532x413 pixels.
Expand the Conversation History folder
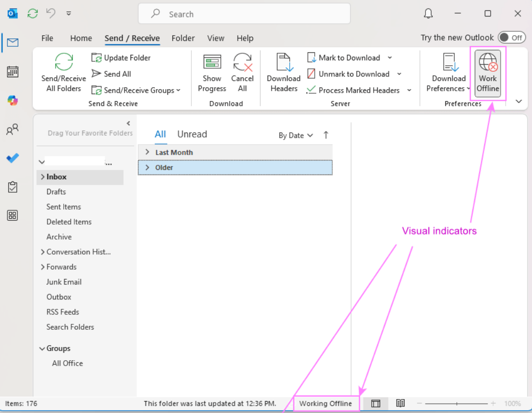42,252
